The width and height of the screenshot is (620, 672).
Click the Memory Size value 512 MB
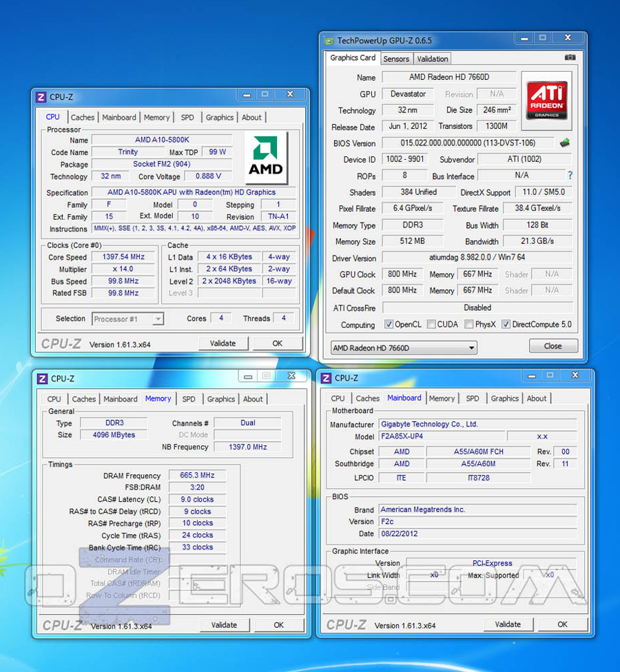412,241
